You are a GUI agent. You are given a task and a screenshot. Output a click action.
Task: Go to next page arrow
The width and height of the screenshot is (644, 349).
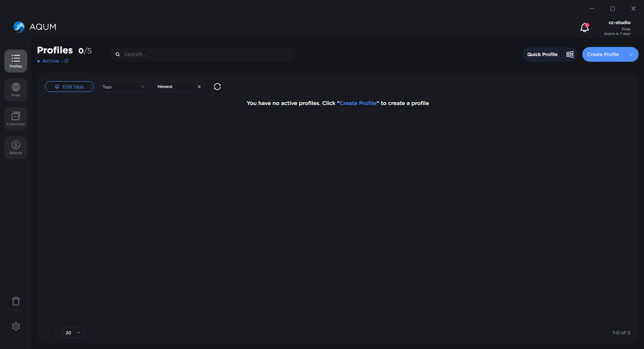tap(56, 333)
